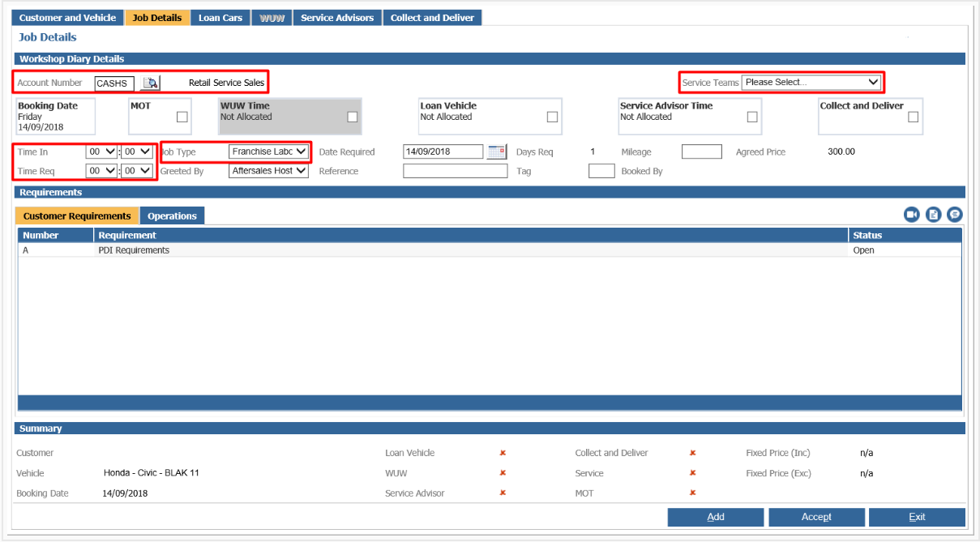Click the chat bubble icon in Requirements
Image resolution: width=980 pixels, height=542 pixels.
coord(955,214)
